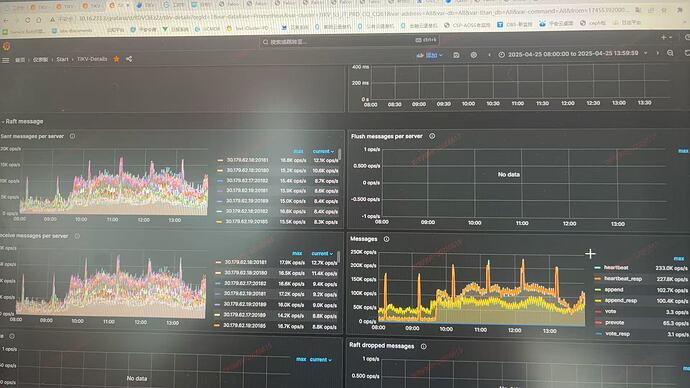This screenshot has width=690, height=388.
Task: Show info for Flush messages per server
Action: pos(432,136)
